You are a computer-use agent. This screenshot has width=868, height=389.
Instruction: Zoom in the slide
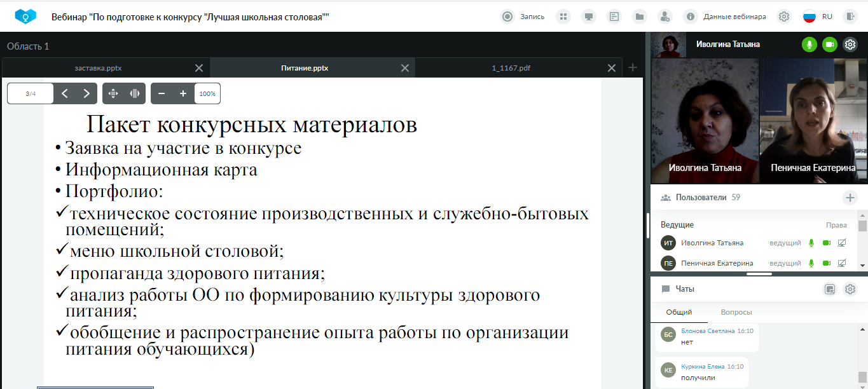pyautogui.click(x=183, y=93)
